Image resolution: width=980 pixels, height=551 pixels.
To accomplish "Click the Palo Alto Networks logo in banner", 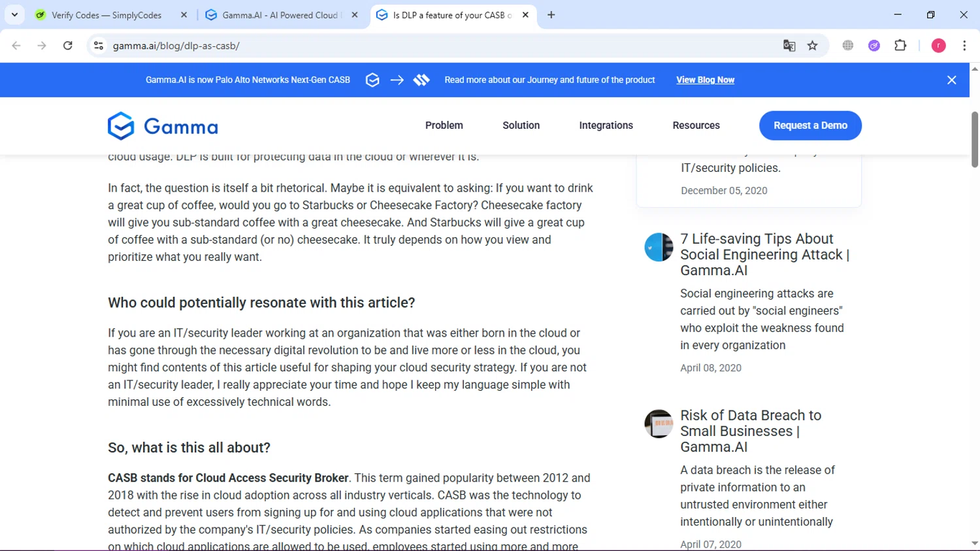I will (x=421, y=80).
